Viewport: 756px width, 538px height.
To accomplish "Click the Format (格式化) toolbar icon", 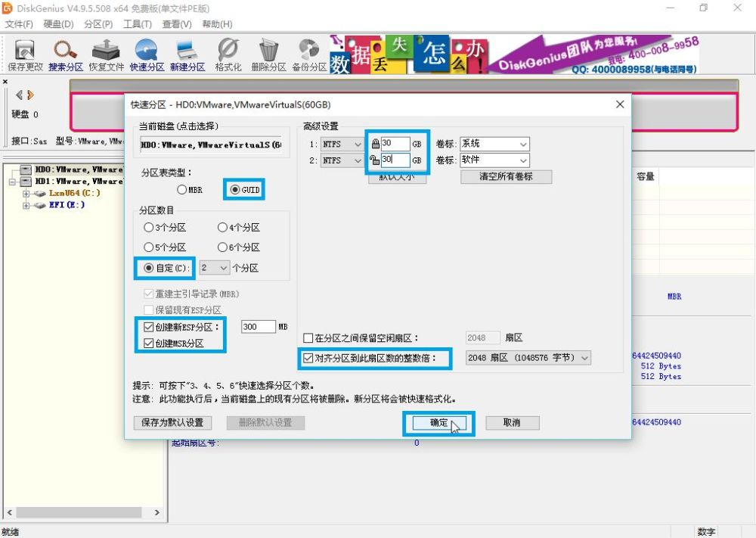I will 228,55.
